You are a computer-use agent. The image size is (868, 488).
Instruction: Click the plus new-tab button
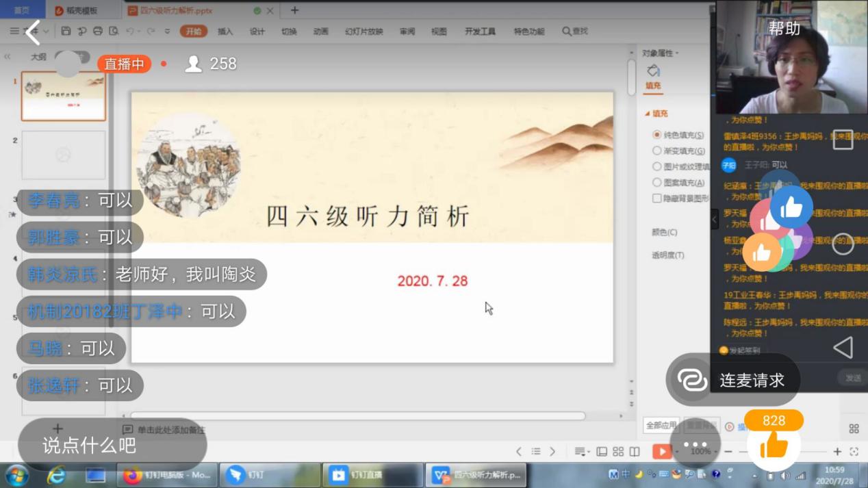pyautogui.click(x=294, y=10)
